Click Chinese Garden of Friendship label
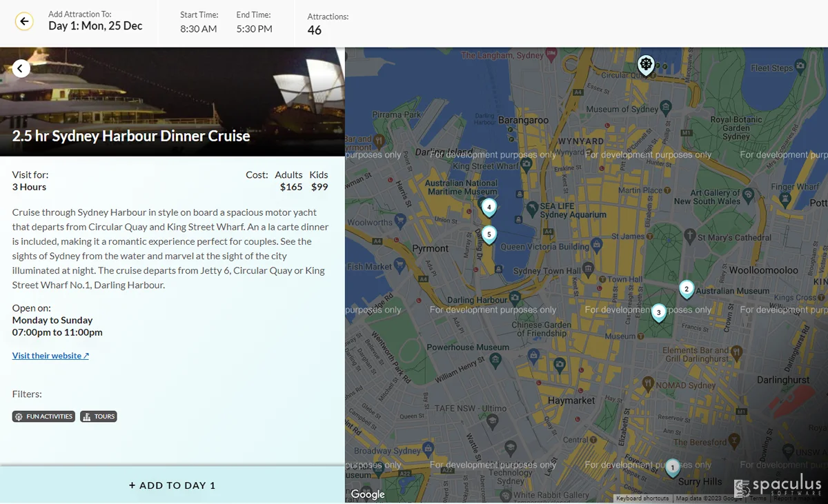Viewport: 828px width, 504px height. pyautogui.click(x=542, y=329)
